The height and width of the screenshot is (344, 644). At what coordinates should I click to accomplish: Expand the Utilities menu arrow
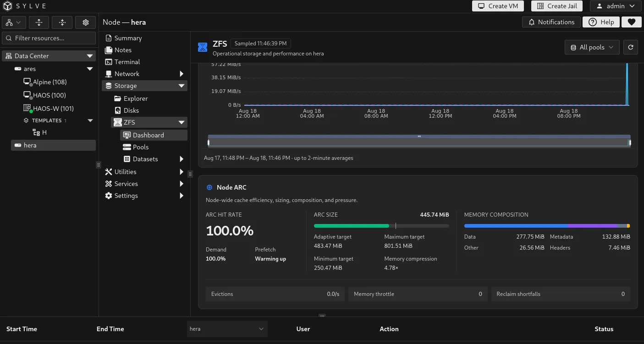pyautogui.click(x=182, y=172)
